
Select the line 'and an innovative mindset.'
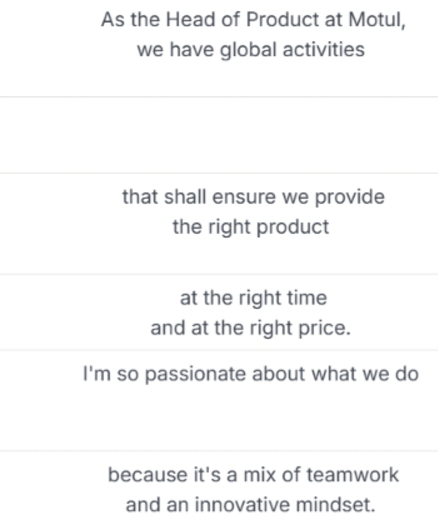tap(251, 505)
